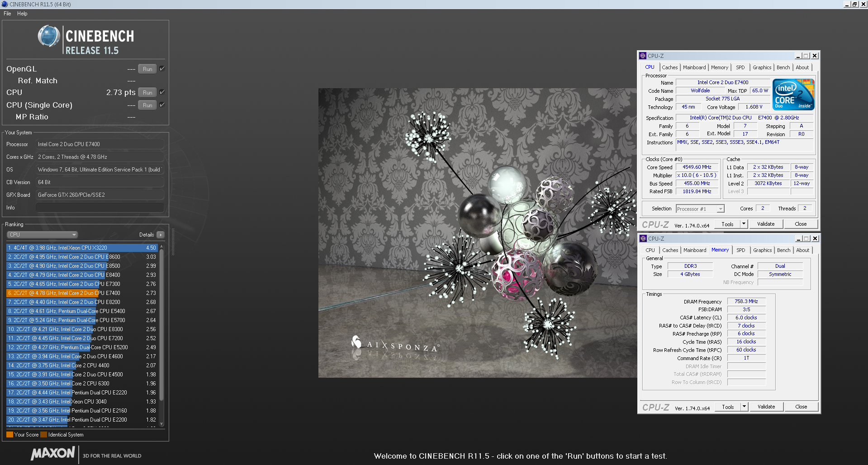Switch to Caches tab in upper CPU-Z window
The height and width of the screenshot is (465, 868).
670,67
